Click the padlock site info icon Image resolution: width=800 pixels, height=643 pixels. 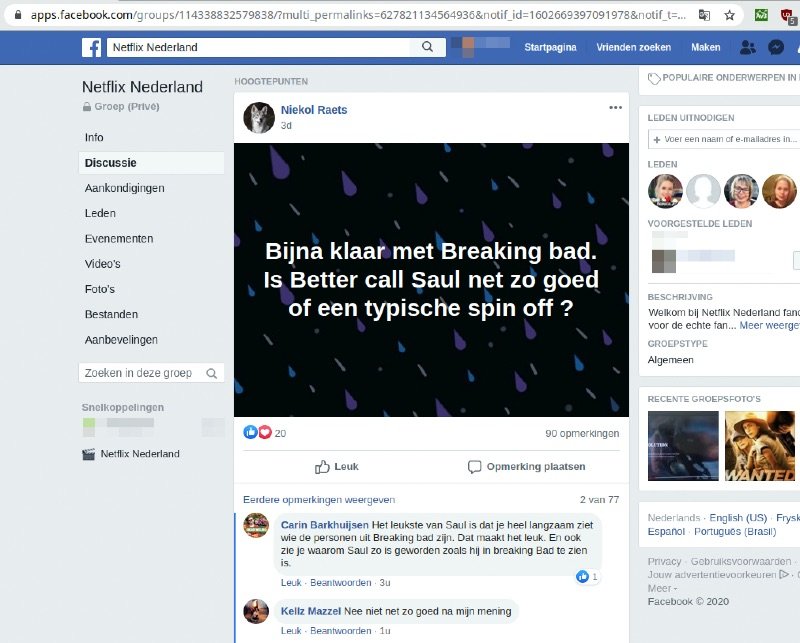click(18, 15)
